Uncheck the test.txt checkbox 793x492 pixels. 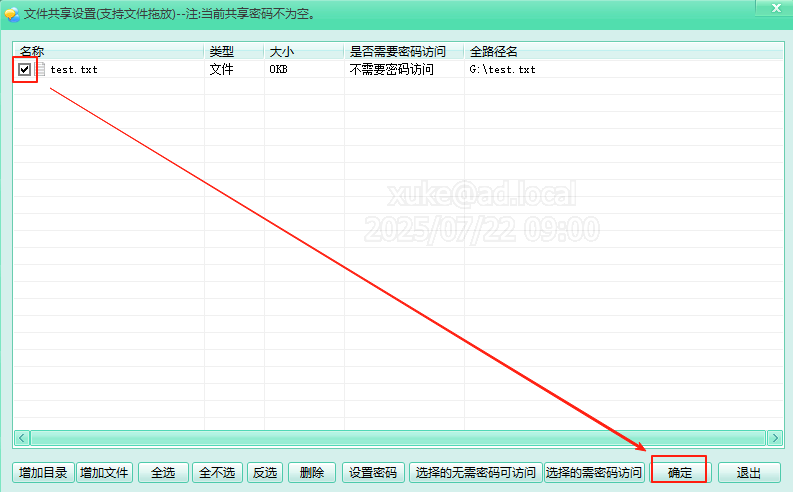tap(25, 70)
